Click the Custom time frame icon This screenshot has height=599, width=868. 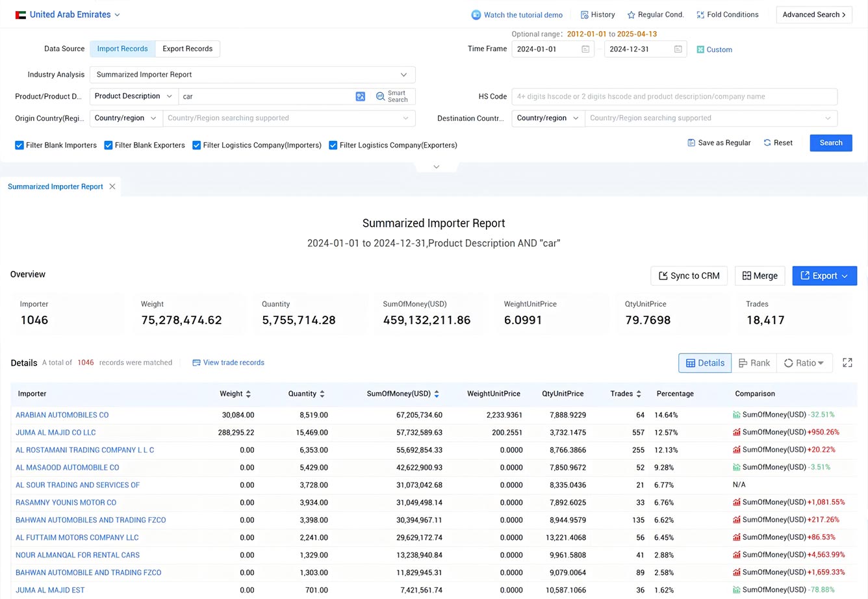point(700,49)
